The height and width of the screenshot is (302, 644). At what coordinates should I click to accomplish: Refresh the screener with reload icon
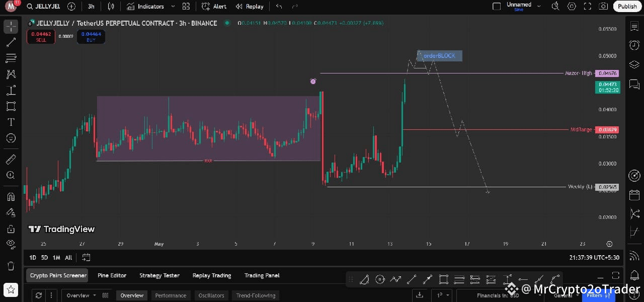pos(39,295)
